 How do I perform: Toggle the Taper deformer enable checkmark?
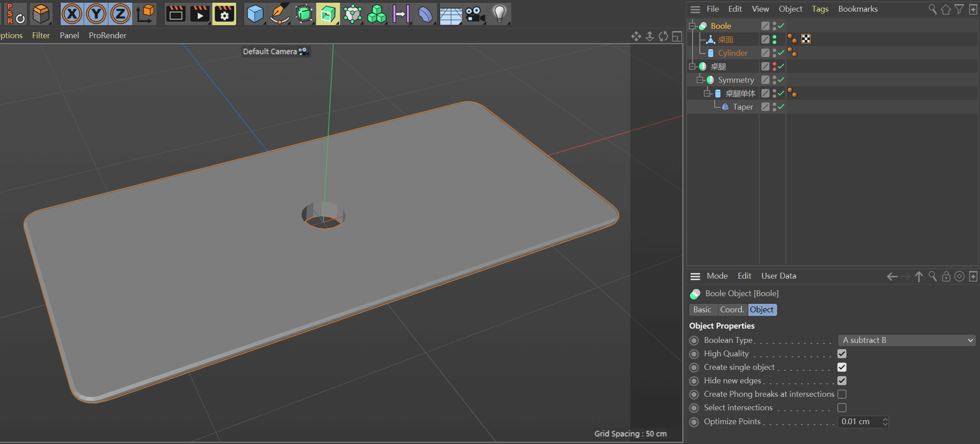781,107
